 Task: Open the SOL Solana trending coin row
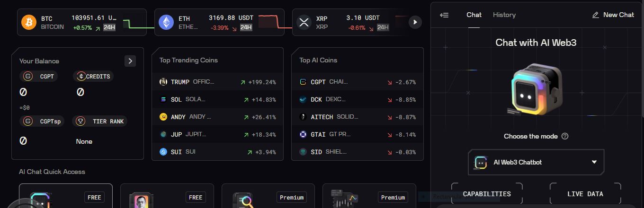217,99
